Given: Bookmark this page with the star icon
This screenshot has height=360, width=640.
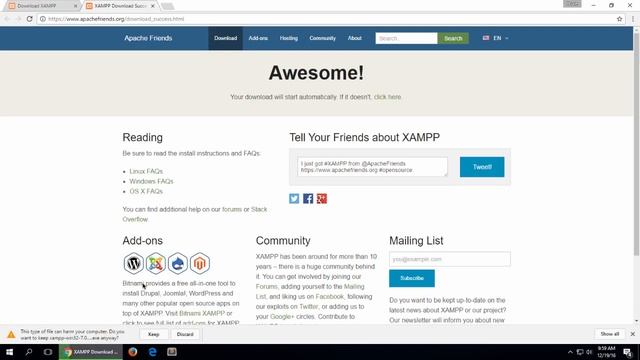Looking at the screenshot, I should coord(620,19).
